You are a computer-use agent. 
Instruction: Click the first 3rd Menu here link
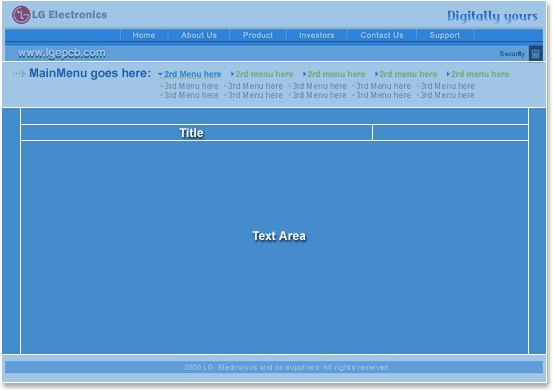(191, 86)
